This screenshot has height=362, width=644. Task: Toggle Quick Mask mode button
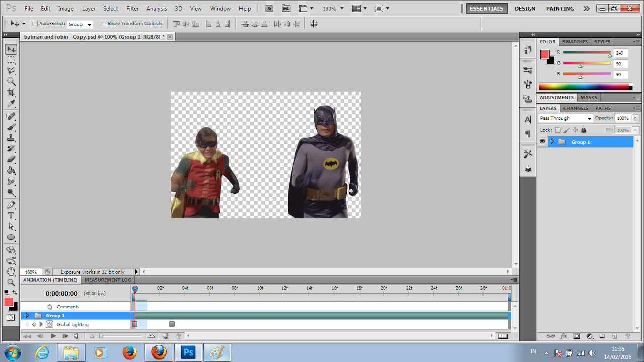11,317
